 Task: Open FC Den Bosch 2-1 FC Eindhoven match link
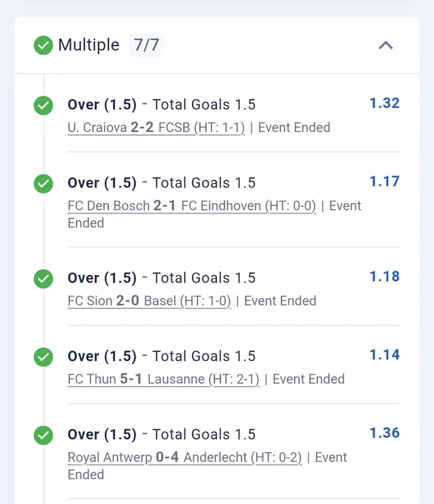tap(191, 206)
